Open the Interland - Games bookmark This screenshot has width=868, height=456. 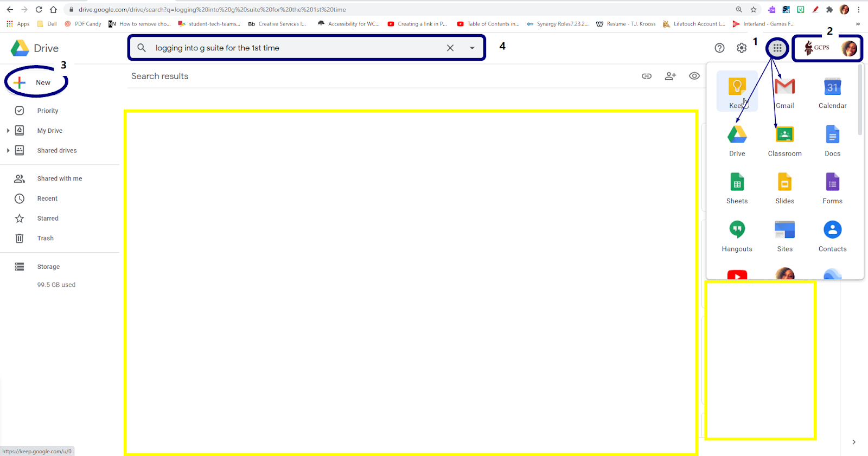[x=763, y=24]
